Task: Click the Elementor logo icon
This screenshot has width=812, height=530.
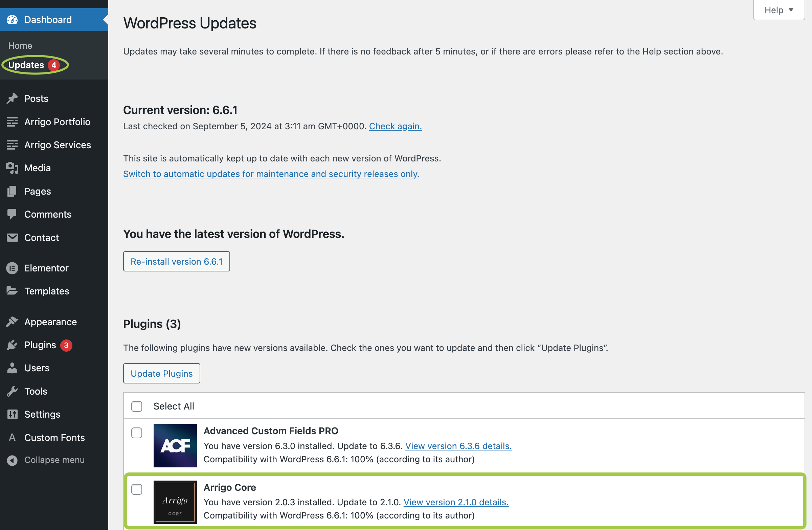Action: [12, 268]
